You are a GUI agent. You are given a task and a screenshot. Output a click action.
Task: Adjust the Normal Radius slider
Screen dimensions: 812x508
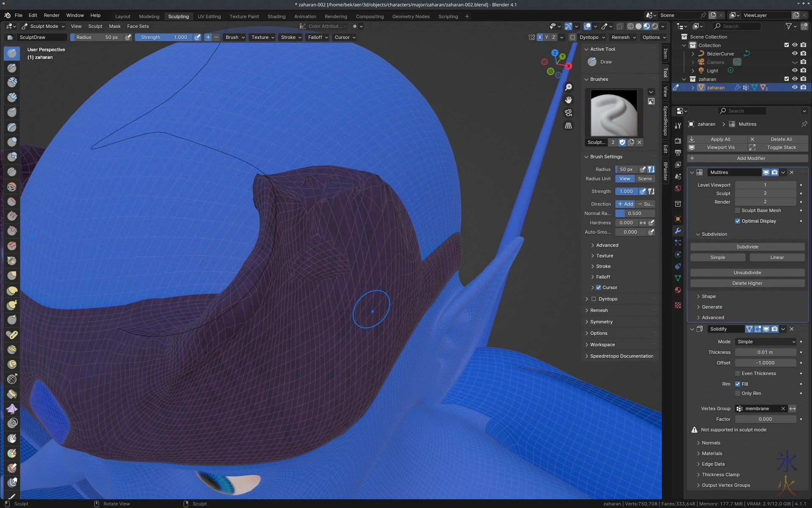point(635,213)
